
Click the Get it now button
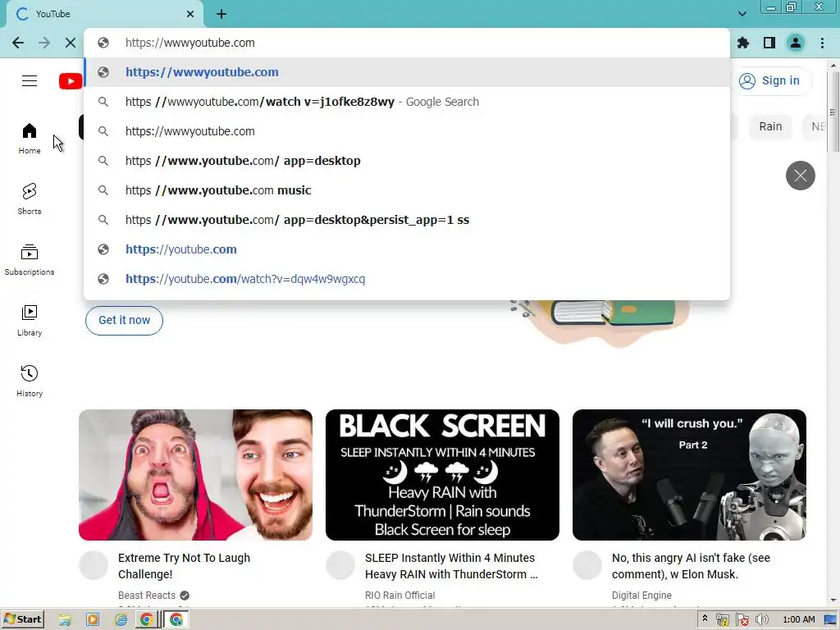125,321
